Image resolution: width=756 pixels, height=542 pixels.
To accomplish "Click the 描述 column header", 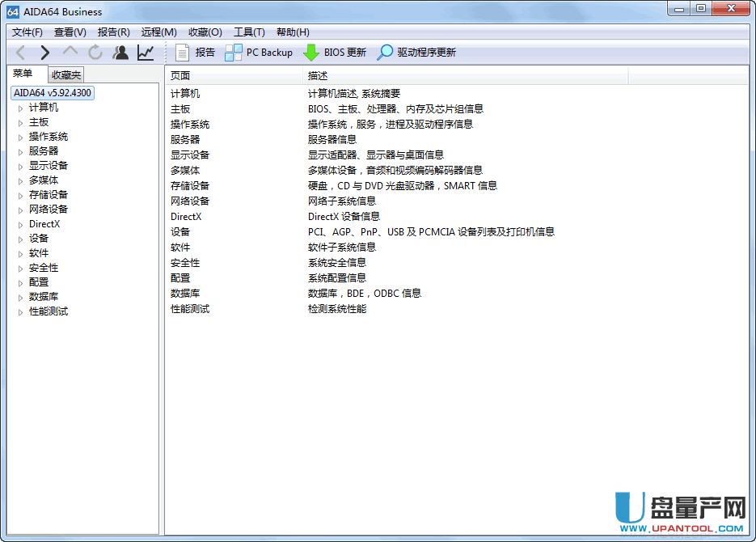I will pyautogui.click(x=318, y=76).
